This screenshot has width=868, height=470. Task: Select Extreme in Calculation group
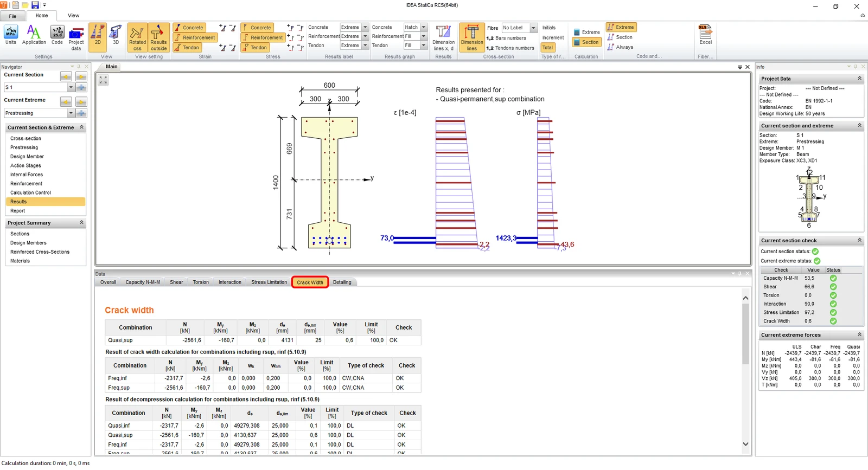(586, 32)
